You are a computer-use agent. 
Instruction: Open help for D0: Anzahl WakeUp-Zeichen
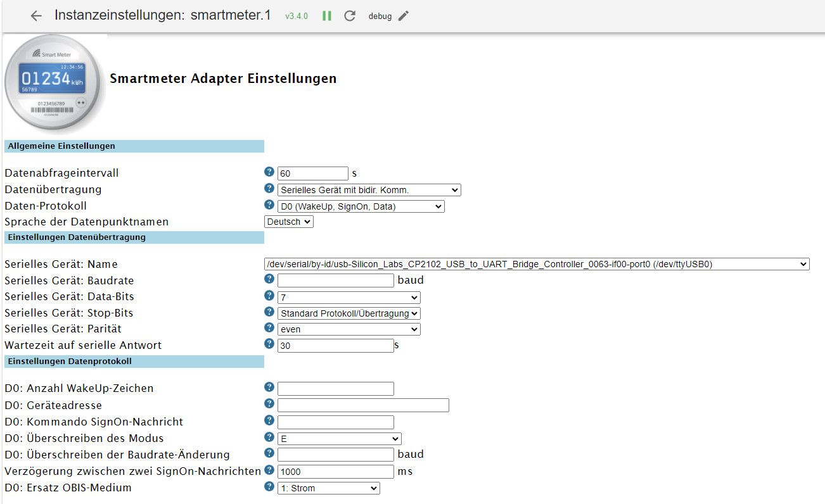coord(269,387)
